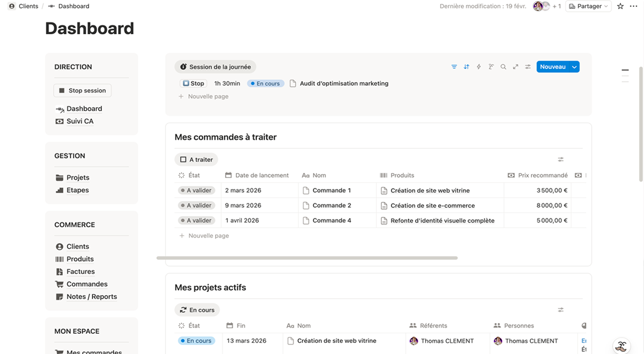Open the Projets link
Viewport: 644px width, 354px height.
[72, 178]
